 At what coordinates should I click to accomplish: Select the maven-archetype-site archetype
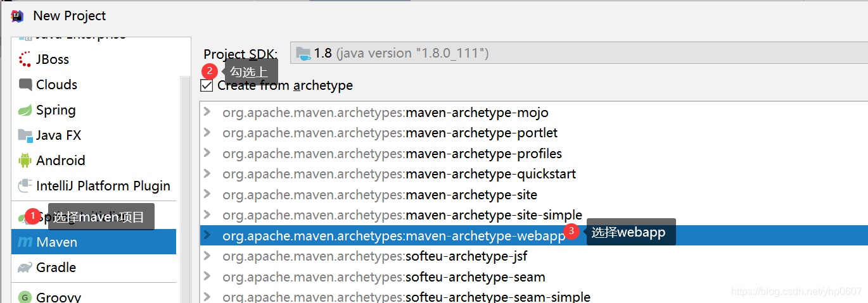[x=533, y=195]
